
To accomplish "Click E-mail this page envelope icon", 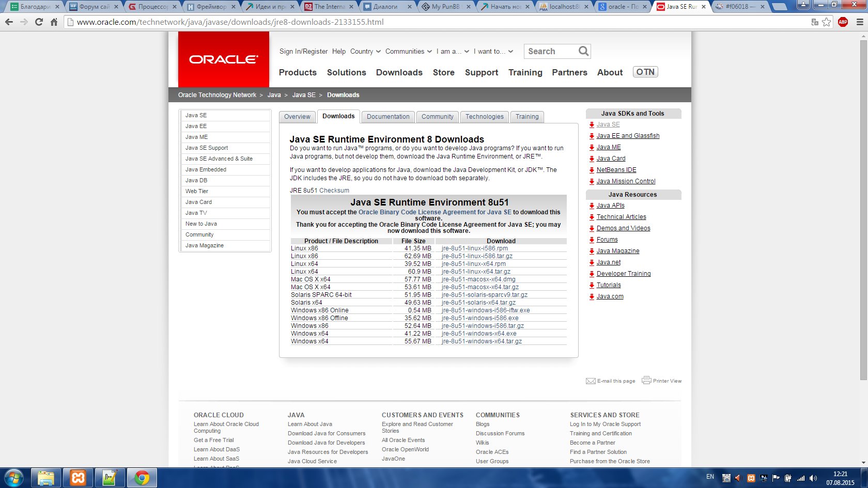I will pos(591,381).
